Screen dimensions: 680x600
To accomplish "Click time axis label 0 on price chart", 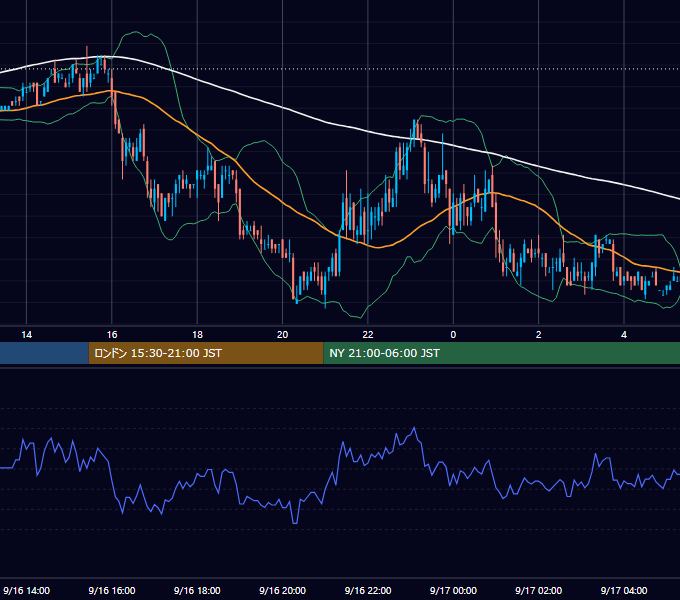I will pyautogui.click(x=453, y=335).
